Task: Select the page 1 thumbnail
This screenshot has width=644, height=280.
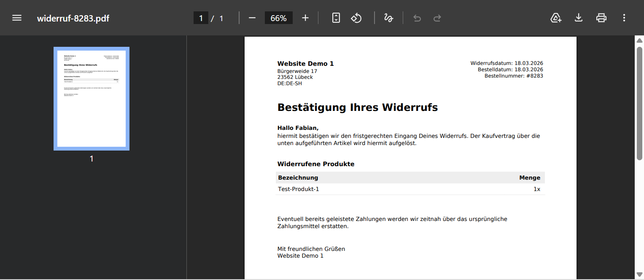Action: coord(92,99)
